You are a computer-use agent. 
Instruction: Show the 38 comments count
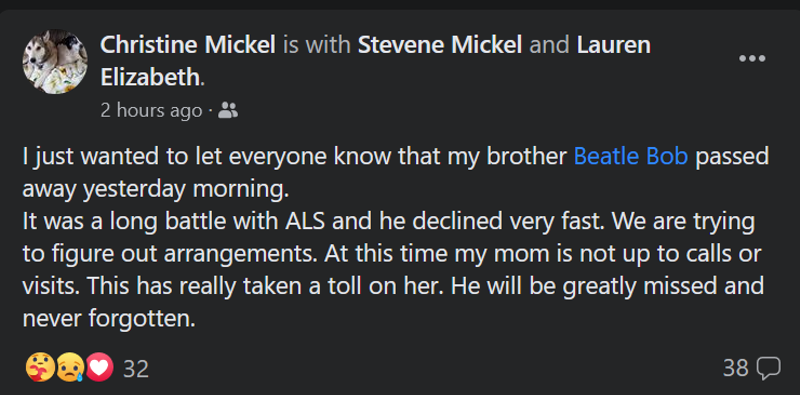736,368
